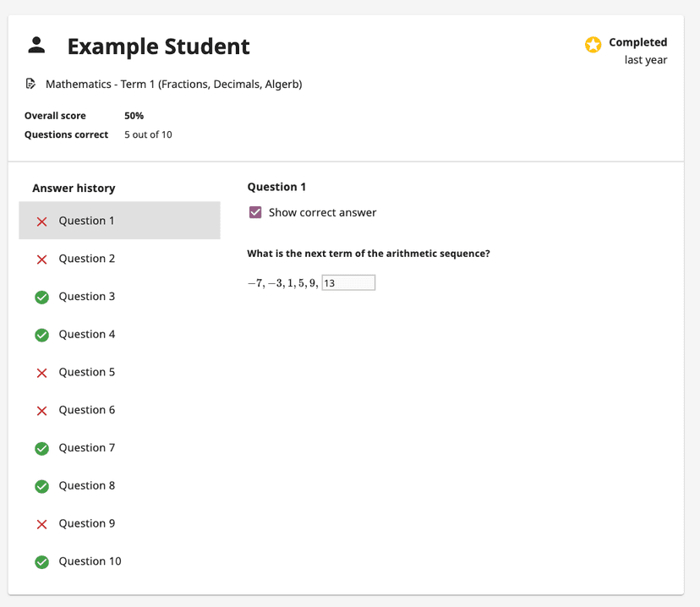Viewport: 700px width, 607px height.
Task: Click the answer input field showing 13
Action: [349, 282]
